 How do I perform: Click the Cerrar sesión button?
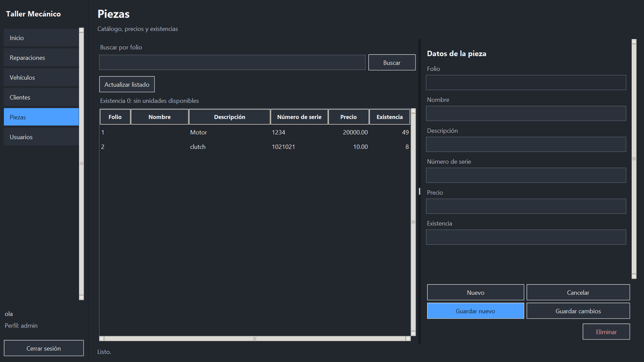(44, 348)
